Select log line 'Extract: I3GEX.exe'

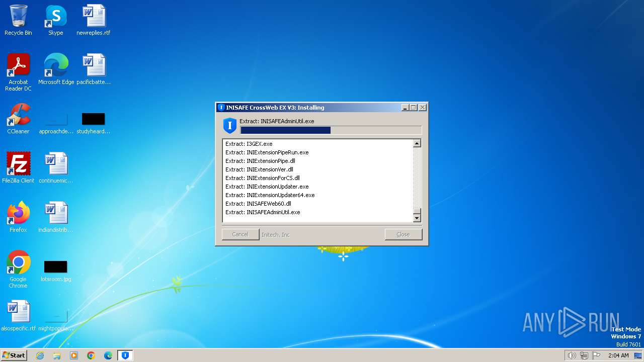(249, 144)
